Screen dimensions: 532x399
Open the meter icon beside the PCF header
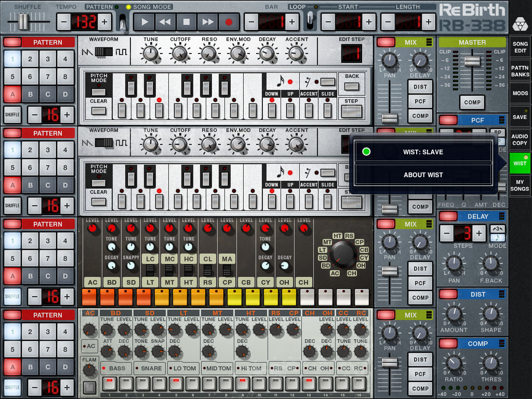click(x=502, y=120)
